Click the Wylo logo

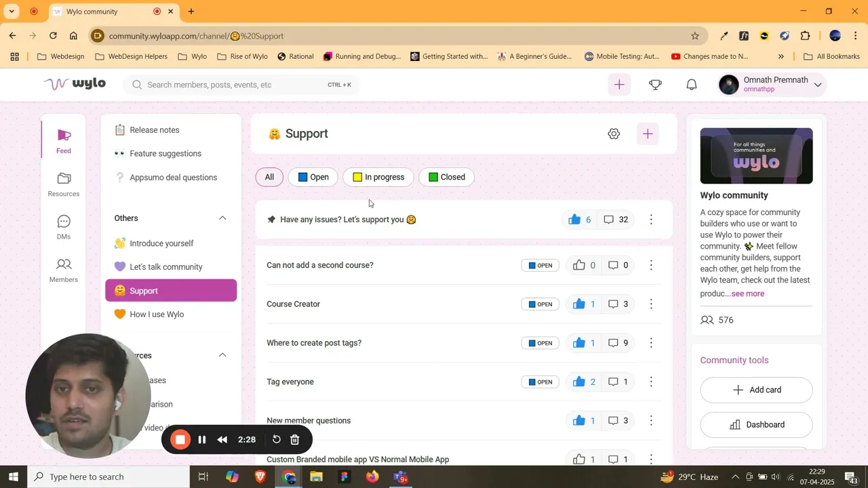coord(75,84)
